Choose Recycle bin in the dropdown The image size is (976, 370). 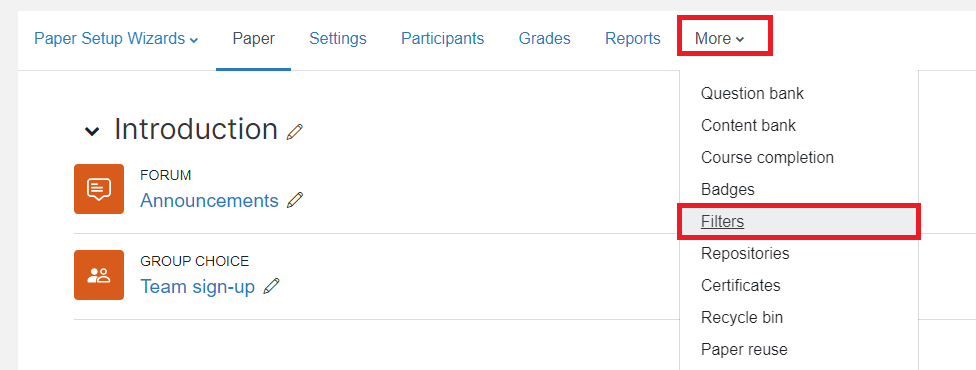[799, 317]
